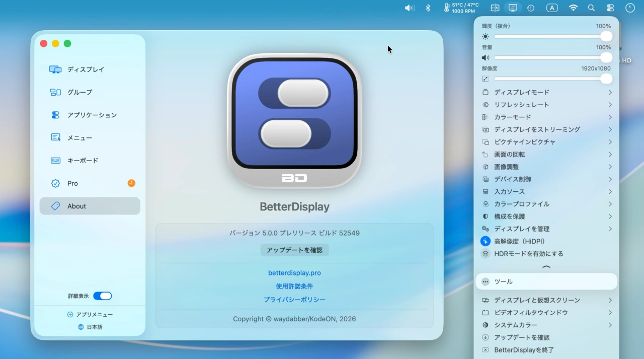Click the 画面の回転 row icon
This screenshot has height=359, width=644.
tap(486, 155)
